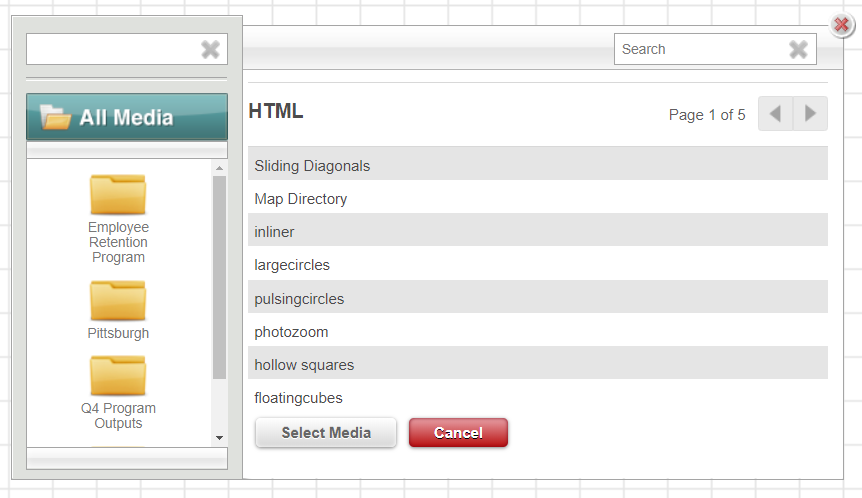Clear the folder filter field
The image size is (862, 498).
pos(210,49)
